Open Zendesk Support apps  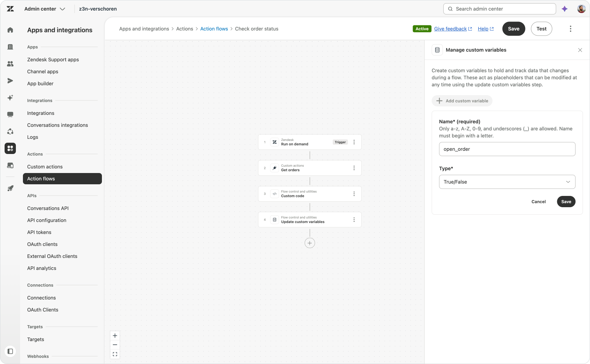point(53,60)
